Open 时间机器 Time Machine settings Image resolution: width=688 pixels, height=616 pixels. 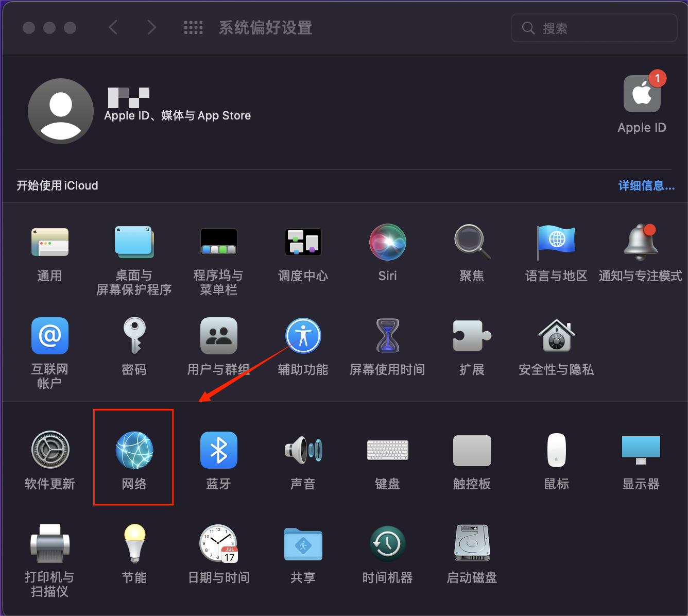click(x=387, y=544)
